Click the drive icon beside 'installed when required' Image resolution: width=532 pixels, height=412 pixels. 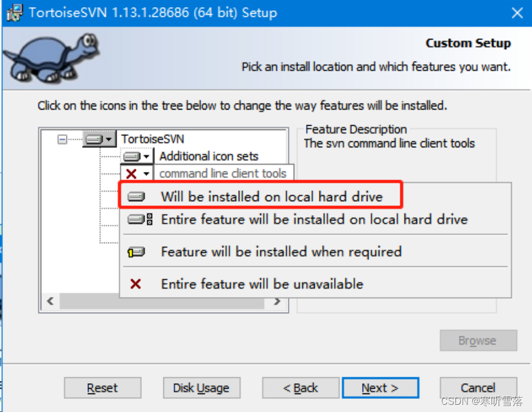(136, 252)
